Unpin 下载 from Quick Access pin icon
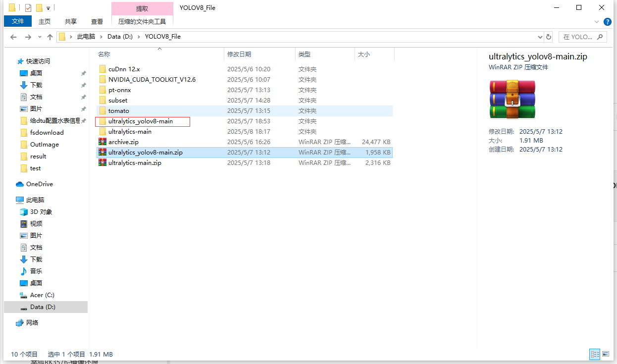This screenshot has height=364, width=617. (x=83, y=85)
